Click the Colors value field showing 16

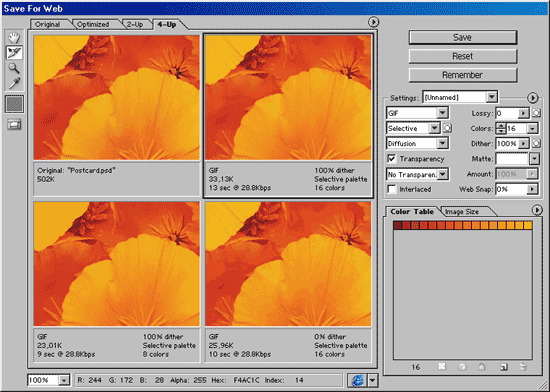[x=516, y=128]
